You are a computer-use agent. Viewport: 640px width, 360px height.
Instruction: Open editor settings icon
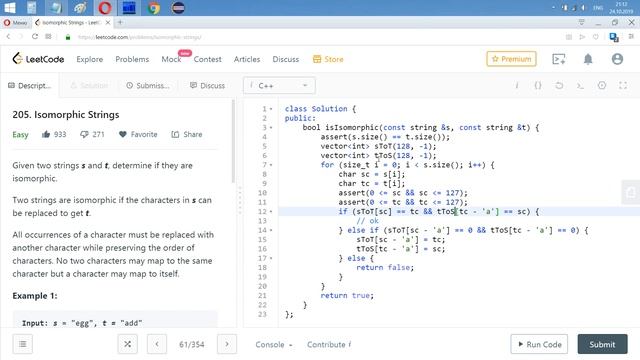pos(602,86)
